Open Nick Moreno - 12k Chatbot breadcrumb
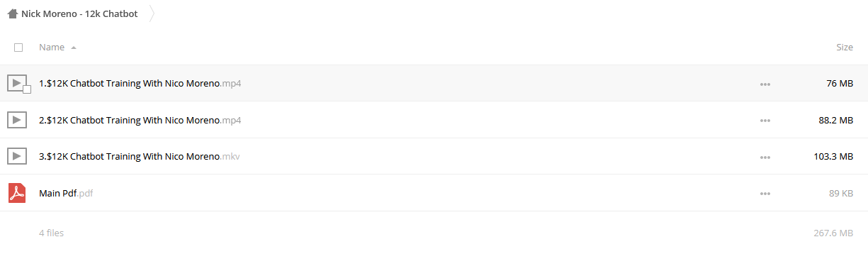The image size is (868, 271). 79,13
